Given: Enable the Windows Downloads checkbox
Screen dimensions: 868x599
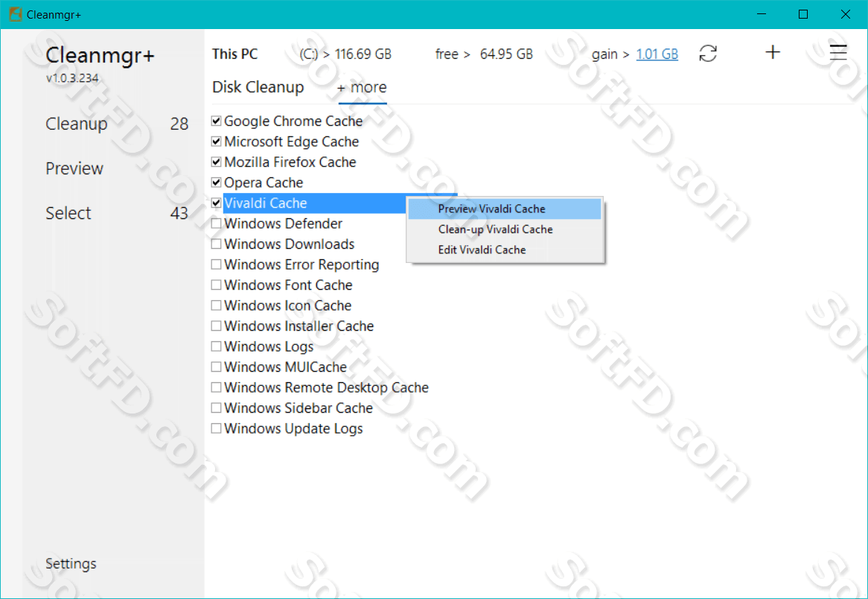Looking at the screenshot, I should click(217, 244).
